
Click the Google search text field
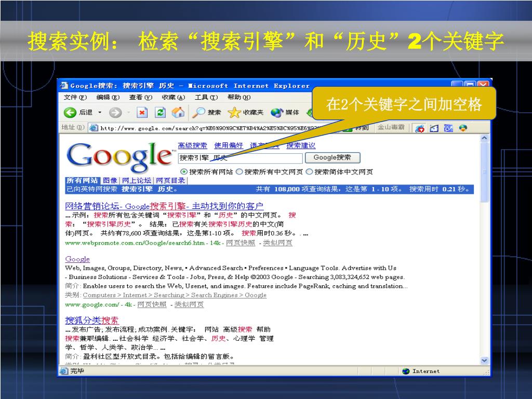(240, 158)
